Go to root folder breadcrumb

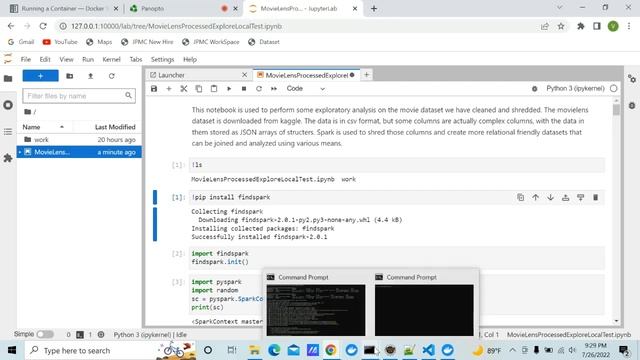[29, 112]
